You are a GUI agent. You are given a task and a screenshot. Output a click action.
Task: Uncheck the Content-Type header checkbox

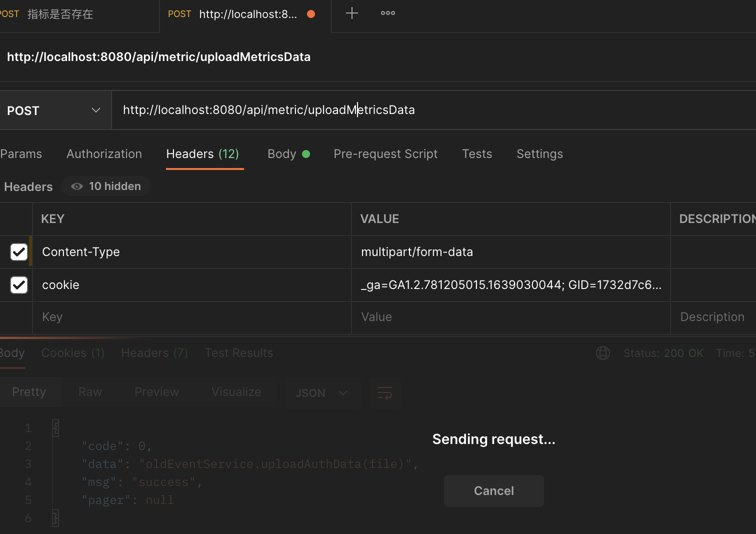click(19, 252)
